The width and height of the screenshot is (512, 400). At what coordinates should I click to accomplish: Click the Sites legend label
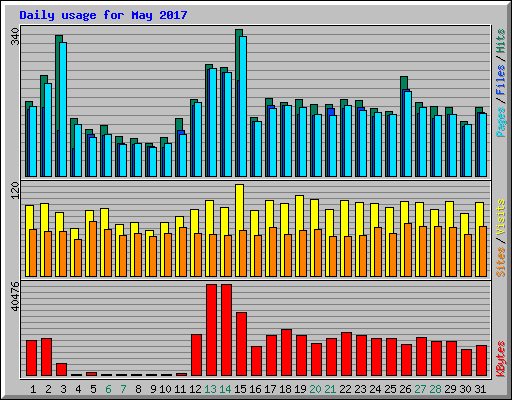501,262
